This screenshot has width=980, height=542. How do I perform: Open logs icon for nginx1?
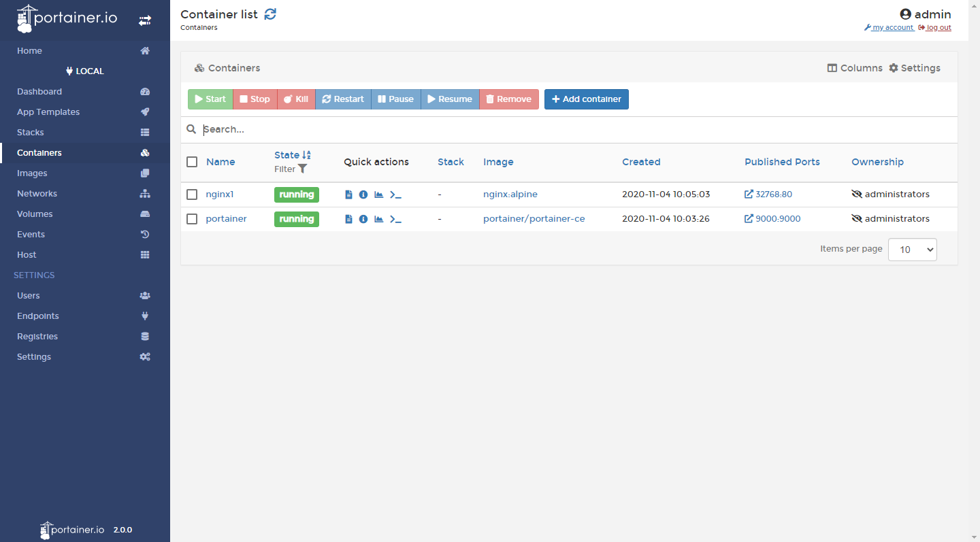[x=348, y=194]
